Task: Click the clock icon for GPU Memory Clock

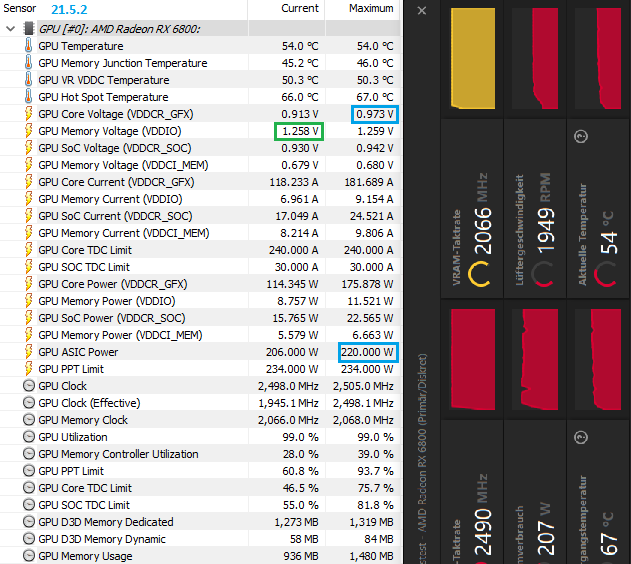Action: tap(29, 420)
